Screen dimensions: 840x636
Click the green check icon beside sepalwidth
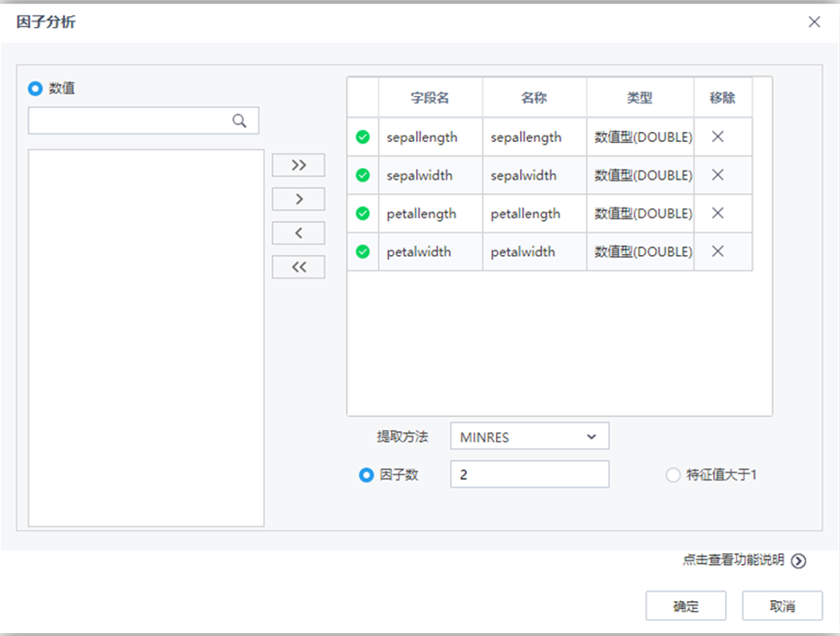[x=362, y=174]
